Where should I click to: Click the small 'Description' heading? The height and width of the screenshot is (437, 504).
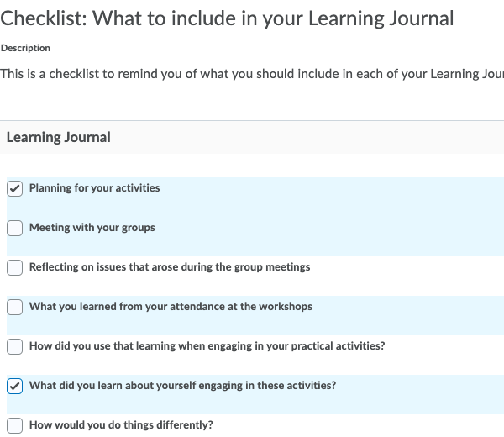tap(25, 48)
